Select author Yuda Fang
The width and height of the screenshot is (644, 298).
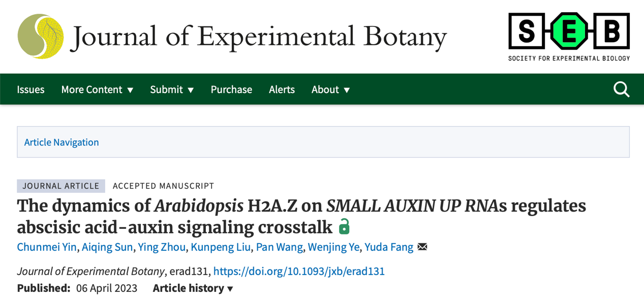tap(389, 247)
